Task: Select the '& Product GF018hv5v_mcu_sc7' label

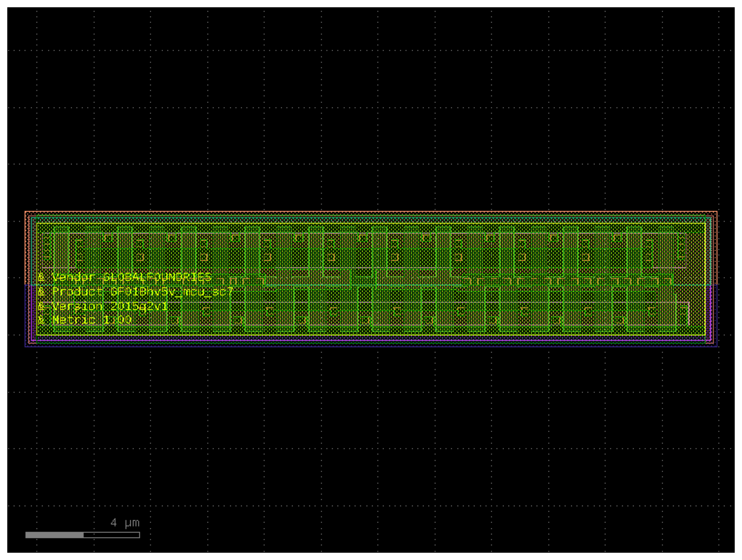Action: tap(136, 292)
